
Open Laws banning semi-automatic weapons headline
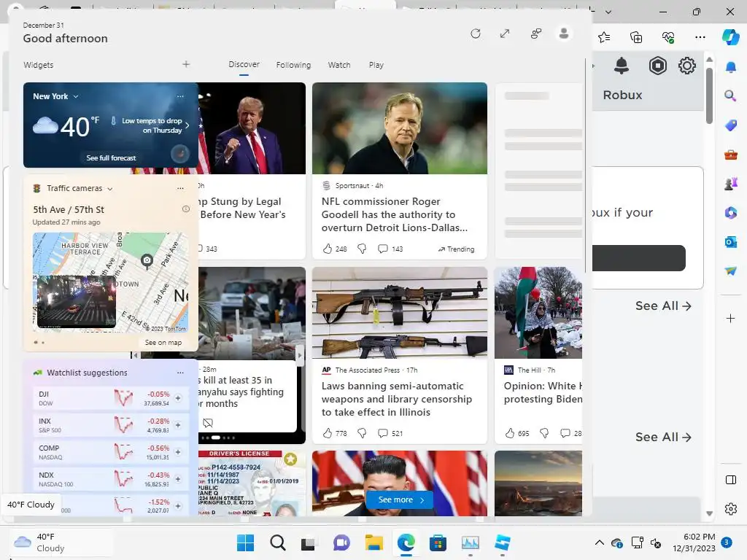pyautogui.click(x=396, y=399)
